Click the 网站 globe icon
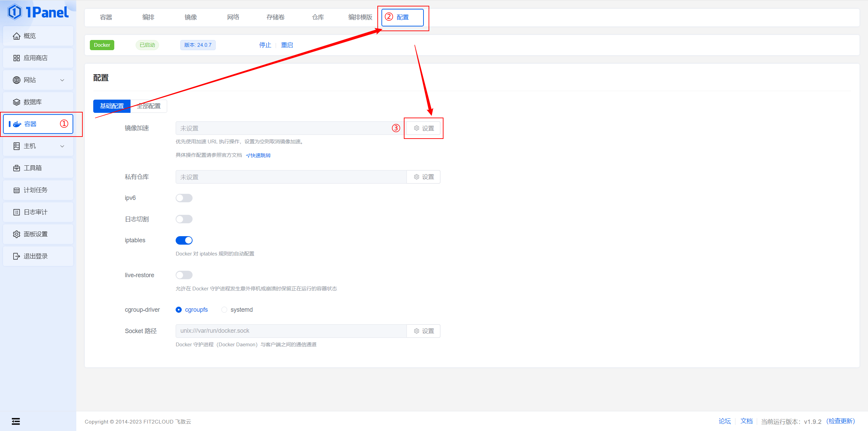Viewport: 868px width, 431px height. coord(16,80)
